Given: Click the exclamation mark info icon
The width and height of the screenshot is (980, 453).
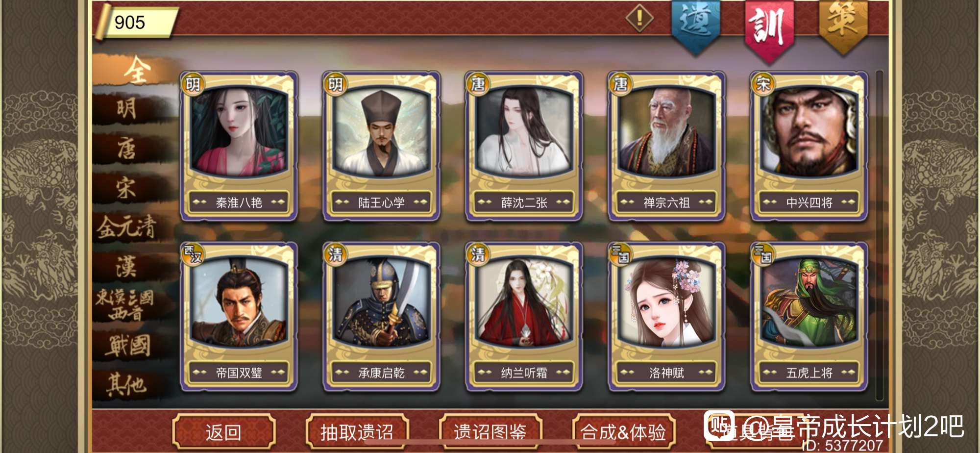Looking at the screenshot, I should pos(639,18).
